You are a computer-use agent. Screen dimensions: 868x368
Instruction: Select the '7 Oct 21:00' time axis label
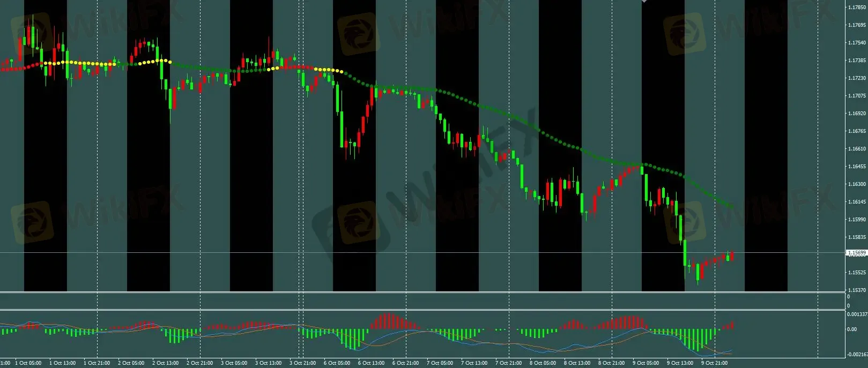click(x=509, y=363)
